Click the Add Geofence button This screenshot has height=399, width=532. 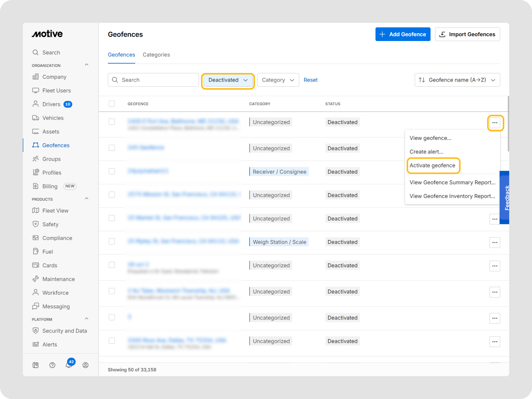point(403,34)
